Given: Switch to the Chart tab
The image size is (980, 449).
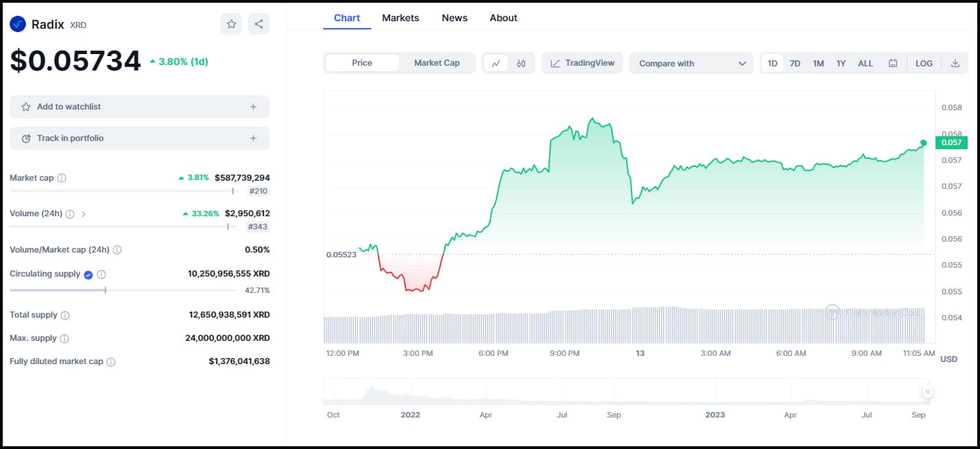Looking at the screenshot, I should pos(347,18).
